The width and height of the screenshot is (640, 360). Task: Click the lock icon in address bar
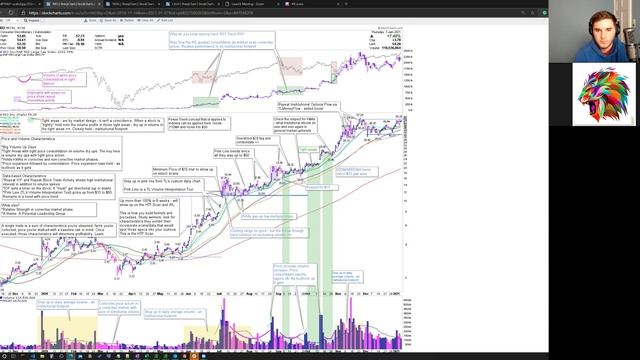pos(24,13)
